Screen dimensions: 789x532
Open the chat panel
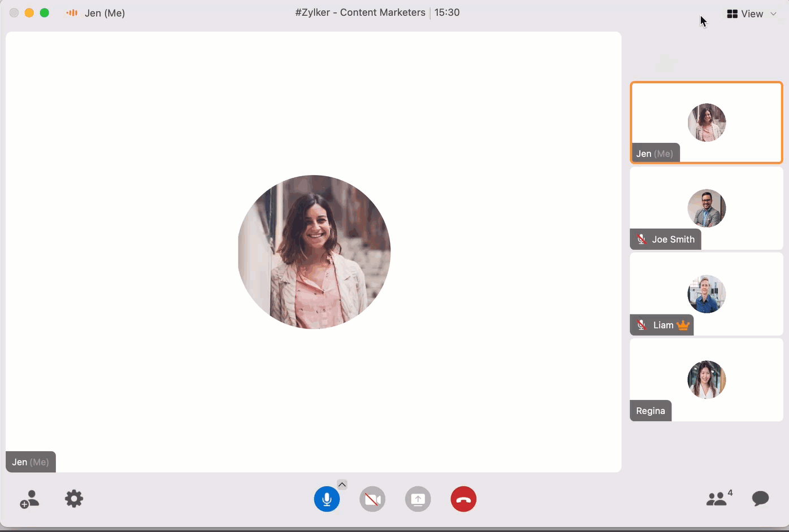pos(760,499)
